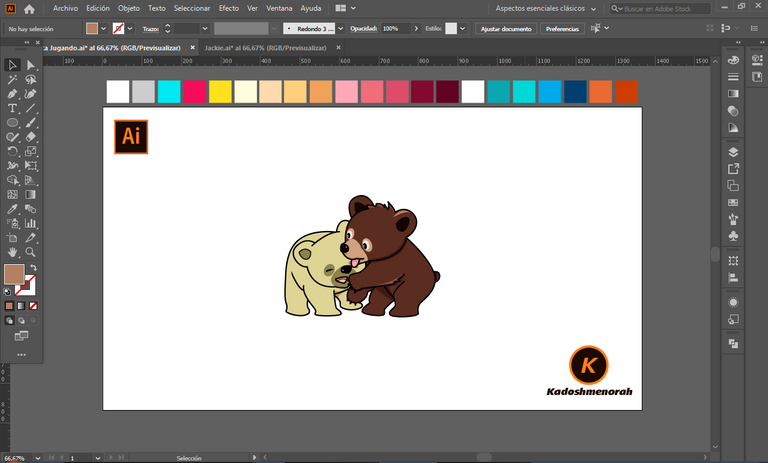Select the Lasso tool
The height and width of the screenshot is (463, 768).
click(30, 79)
